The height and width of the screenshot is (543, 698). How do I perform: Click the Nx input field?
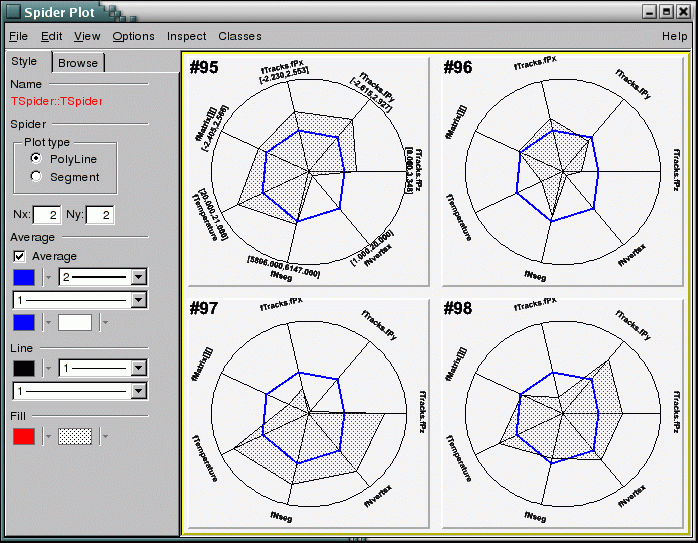pyautogui.click(x=47, y=215)
